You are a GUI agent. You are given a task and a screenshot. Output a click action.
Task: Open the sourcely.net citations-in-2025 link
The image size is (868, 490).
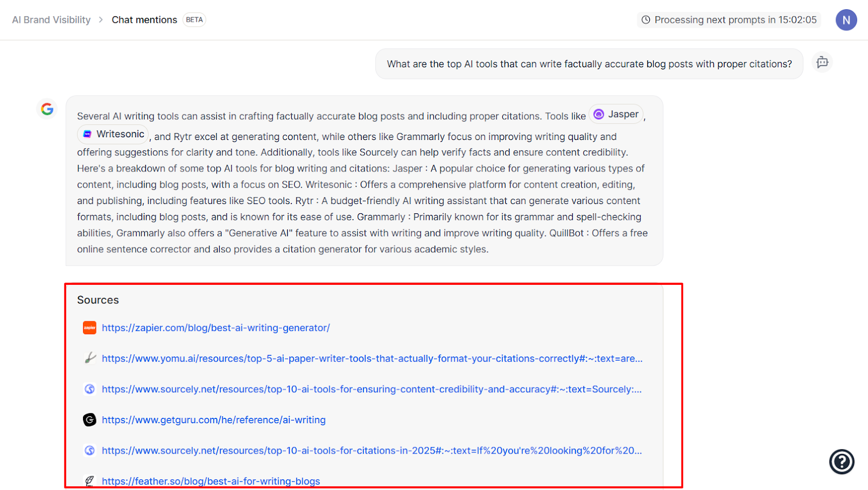[372, 450]
